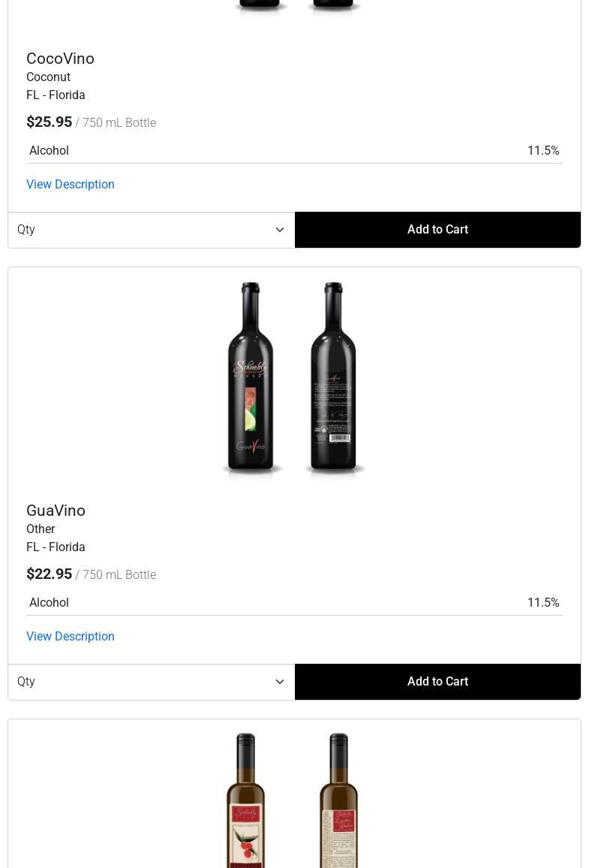The height and width of the screenshot is (868, 589).
Task: Click the chevron arrow in GuaVino Qty selector
Action: (280, 682)
